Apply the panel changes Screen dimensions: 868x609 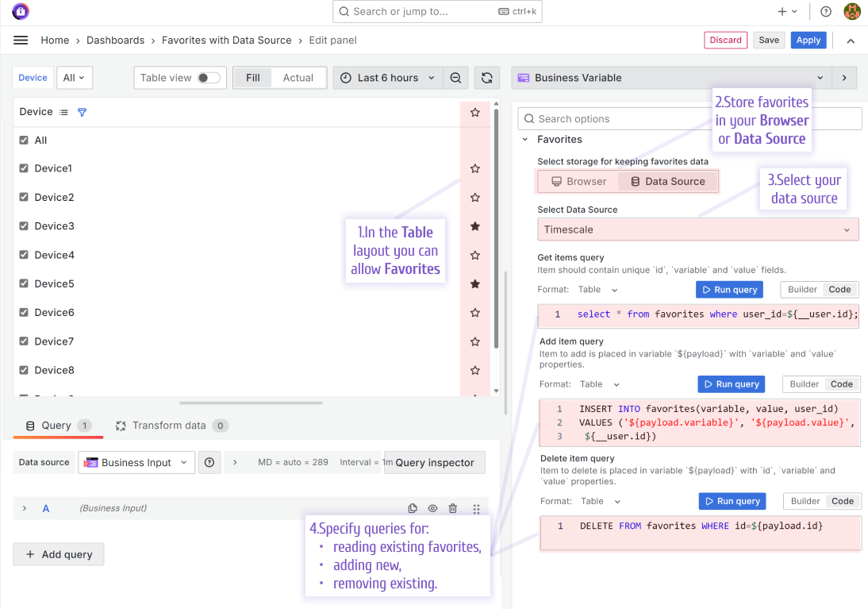tap(808, 40)
